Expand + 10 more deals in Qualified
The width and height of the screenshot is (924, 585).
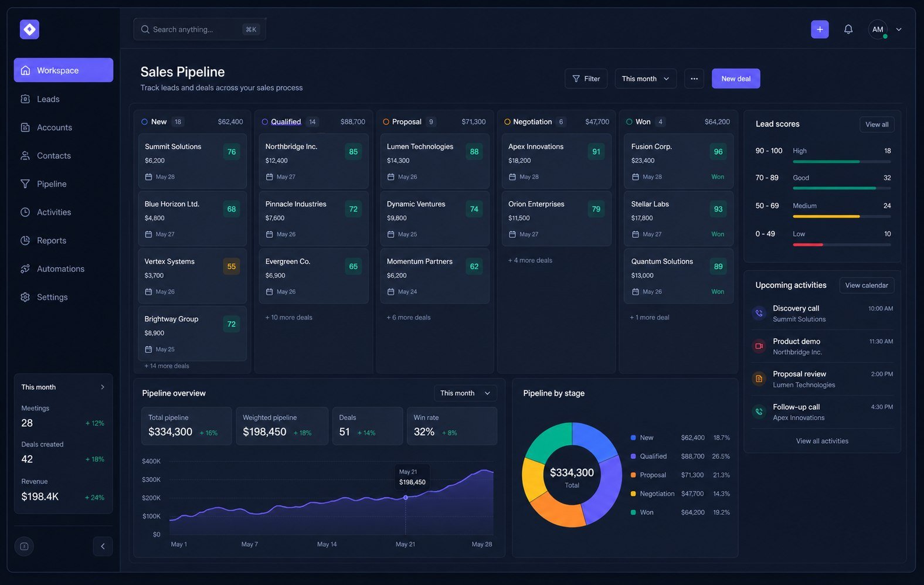click(288, 317)
